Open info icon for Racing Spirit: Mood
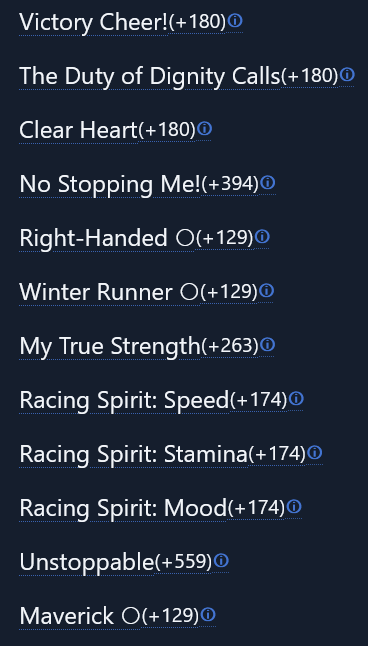Screen dimensions: 368x646 [294, 506]
